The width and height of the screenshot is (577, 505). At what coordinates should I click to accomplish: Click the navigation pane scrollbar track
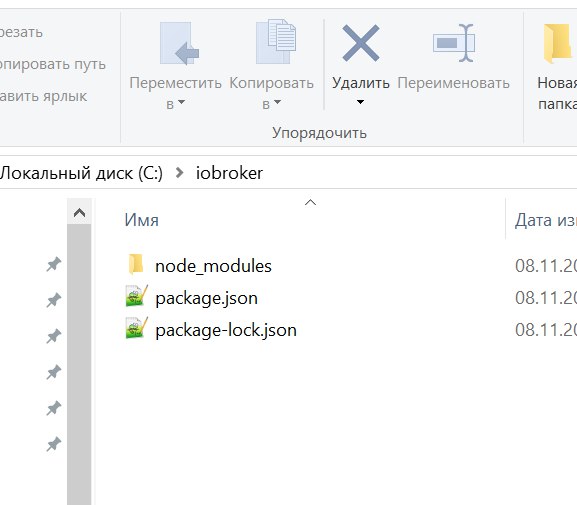[79, 364]
